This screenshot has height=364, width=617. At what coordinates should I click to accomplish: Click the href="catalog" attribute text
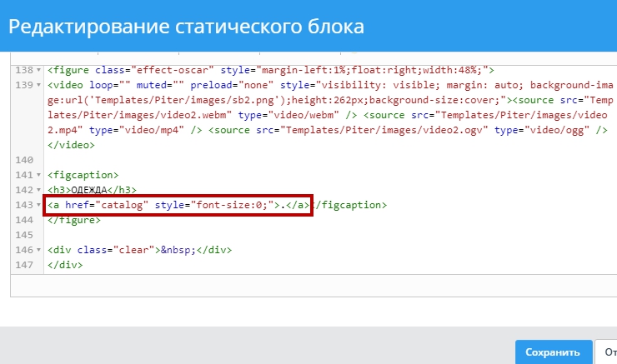[107, 205]
